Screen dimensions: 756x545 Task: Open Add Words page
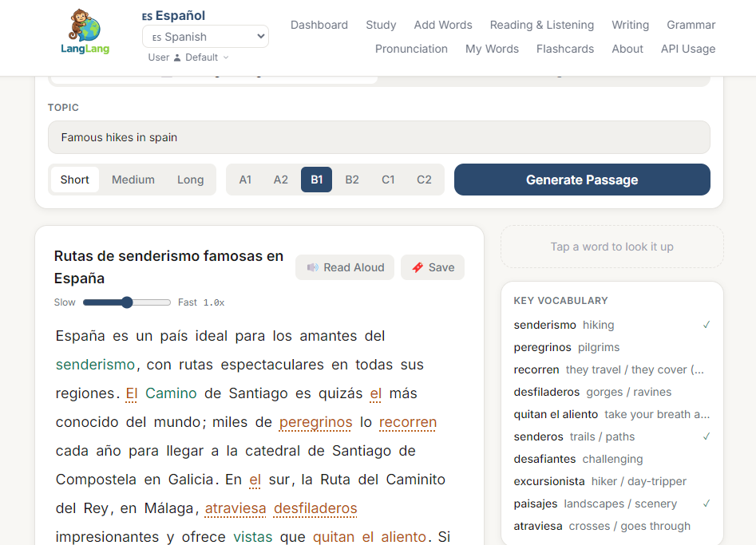coord(443,25)
